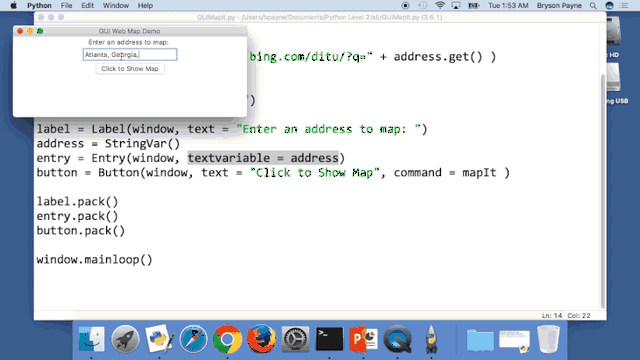Click the address entry text field
Screen dimensions: 640x360
click(x=130, y=55)
